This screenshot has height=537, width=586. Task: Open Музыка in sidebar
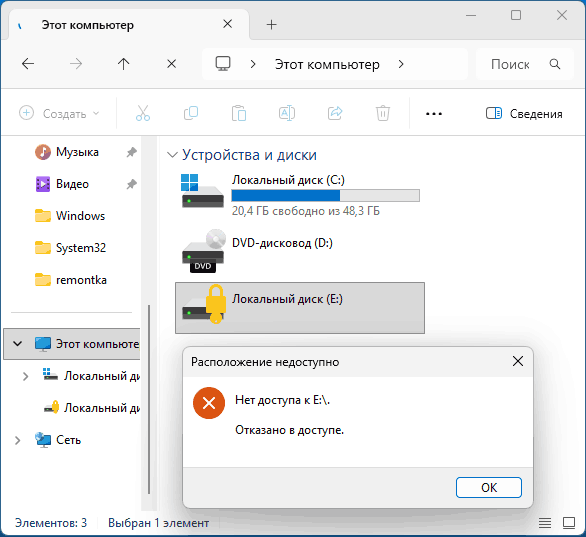pyautogui.click(x=77, y=152)
